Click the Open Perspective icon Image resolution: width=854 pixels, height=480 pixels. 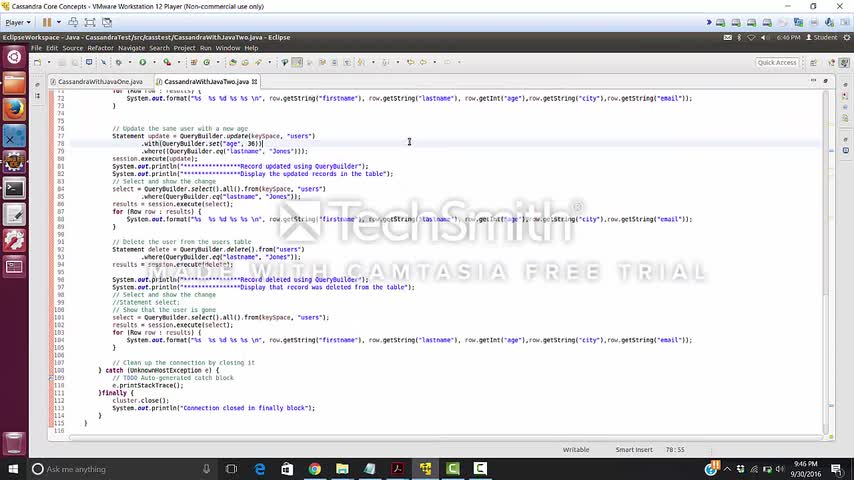click(x=813, y=63)
